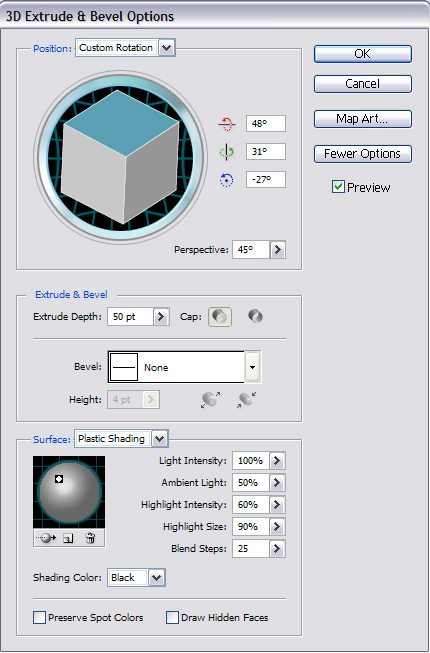
Task: Enable Draw Hidden Faces
Action: [172, 618]
